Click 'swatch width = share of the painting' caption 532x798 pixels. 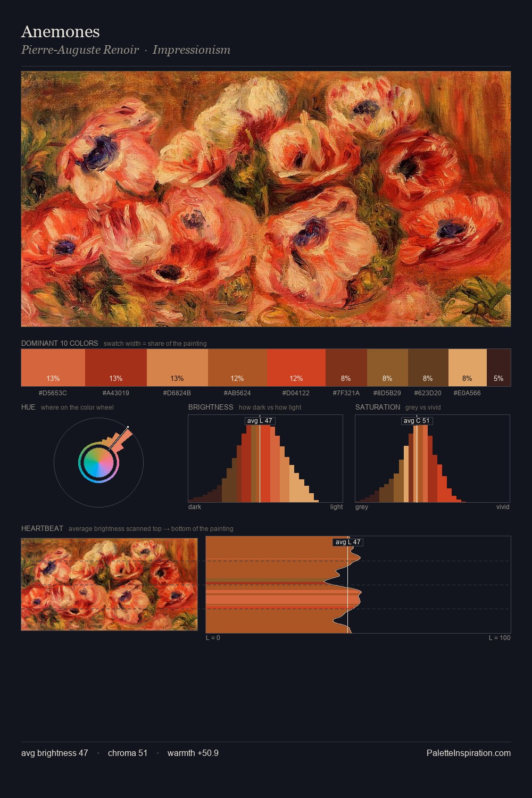coord(155,344)
